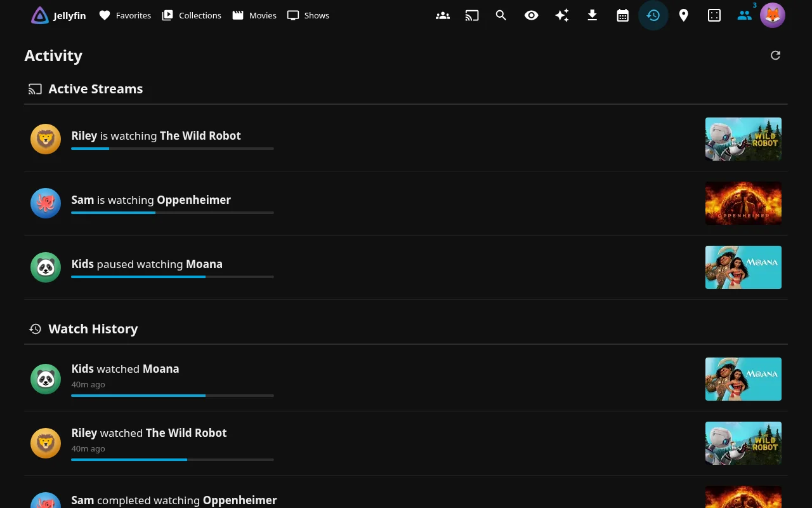
Task: Click the dice random pick icon
Action: [714, 15]
